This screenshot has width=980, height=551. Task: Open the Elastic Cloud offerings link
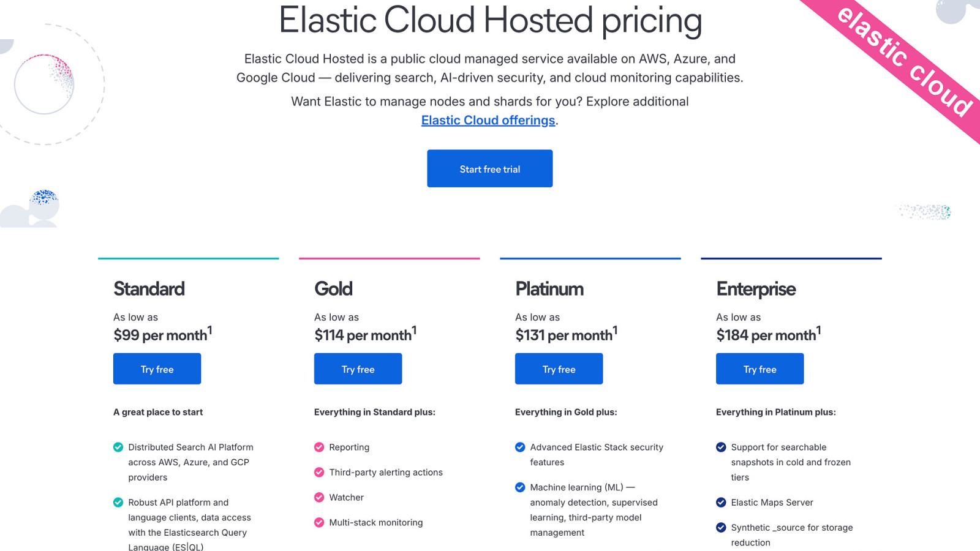pyautogui.click(x=488, y=120)
